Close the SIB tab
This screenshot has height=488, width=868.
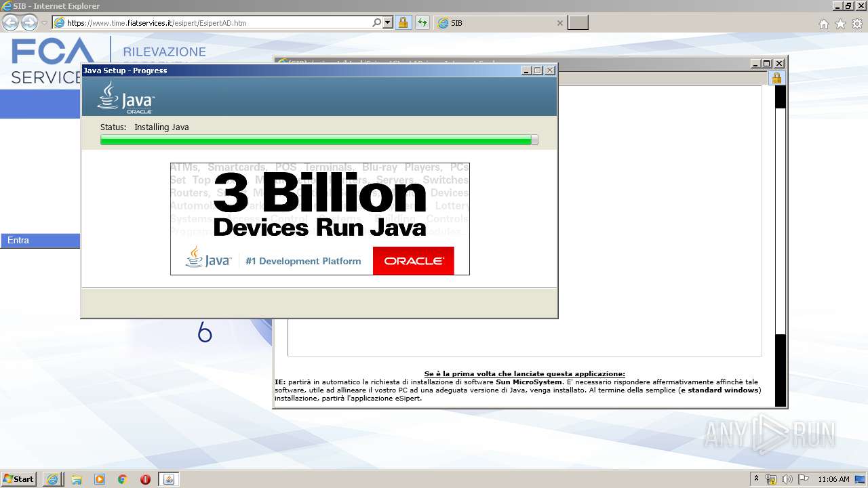click(x=559, y=23)
